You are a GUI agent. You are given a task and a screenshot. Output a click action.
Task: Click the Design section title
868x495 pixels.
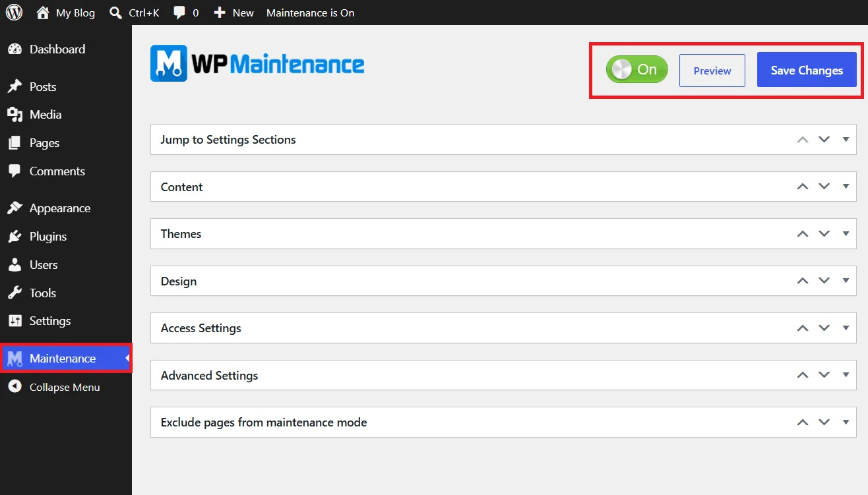pyautogui.click(x=179, y=281)
